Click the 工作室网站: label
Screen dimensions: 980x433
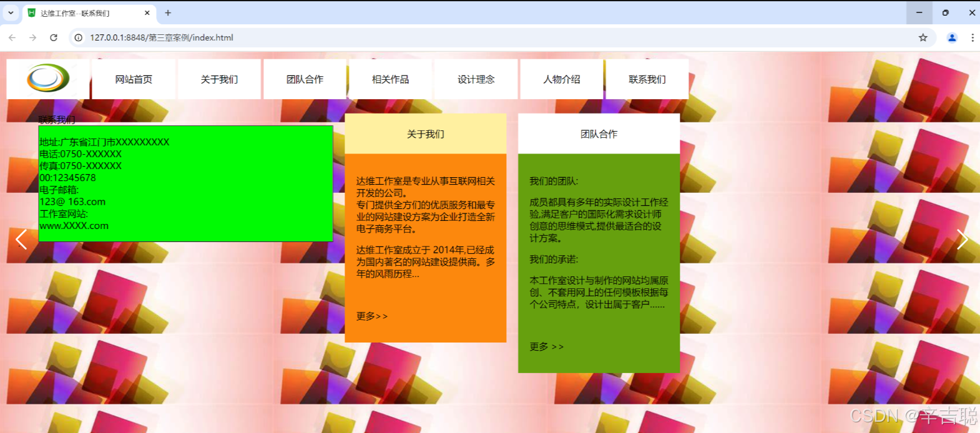[64, 214]
